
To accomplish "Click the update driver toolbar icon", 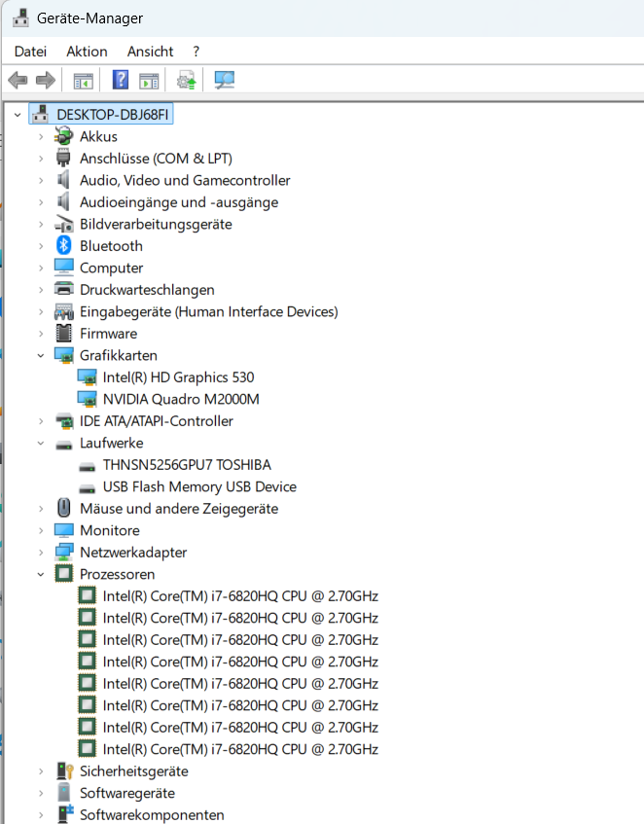I will 186,81.
